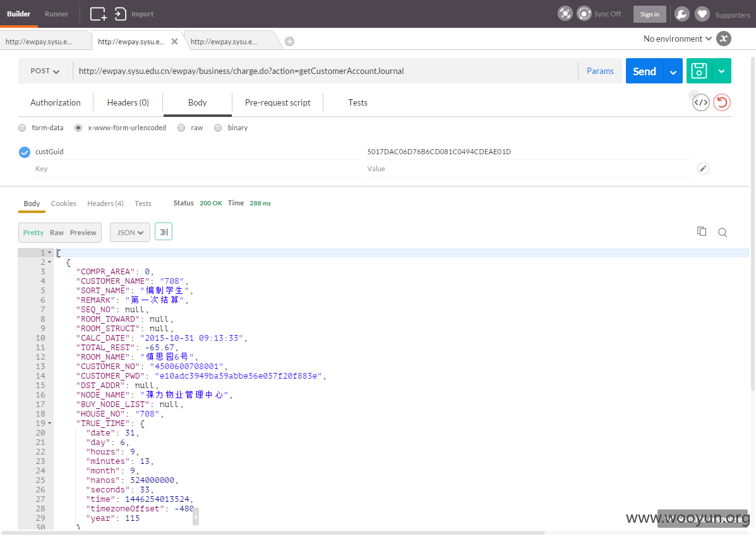
Task: Click the request URL field
Action: point(325,71)
